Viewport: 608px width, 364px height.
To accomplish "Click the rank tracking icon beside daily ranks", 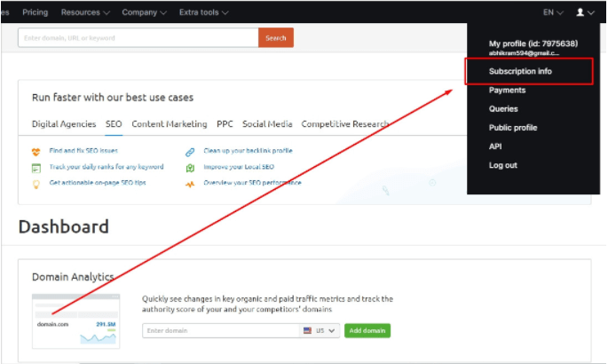I will 36,168.
